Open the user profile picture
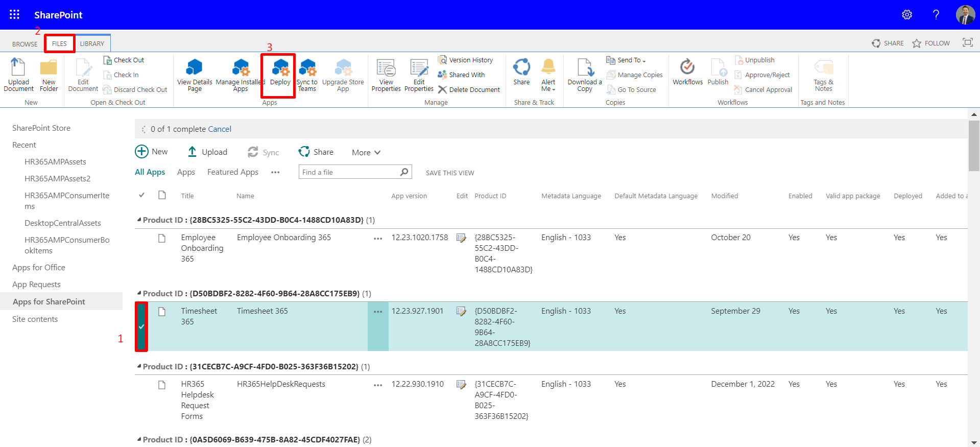The image size is (980, 447). [965, 15]
